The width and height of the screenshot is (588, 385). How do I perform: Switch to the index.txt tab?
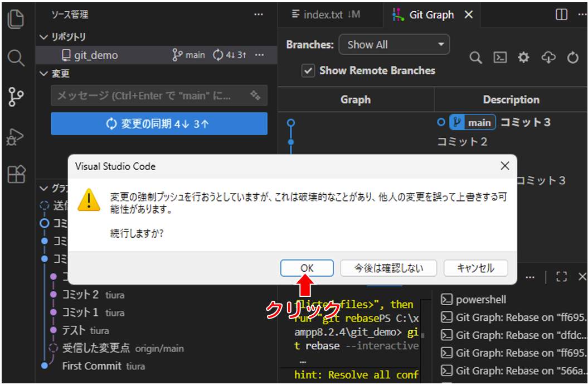click(x=325, y=15)
